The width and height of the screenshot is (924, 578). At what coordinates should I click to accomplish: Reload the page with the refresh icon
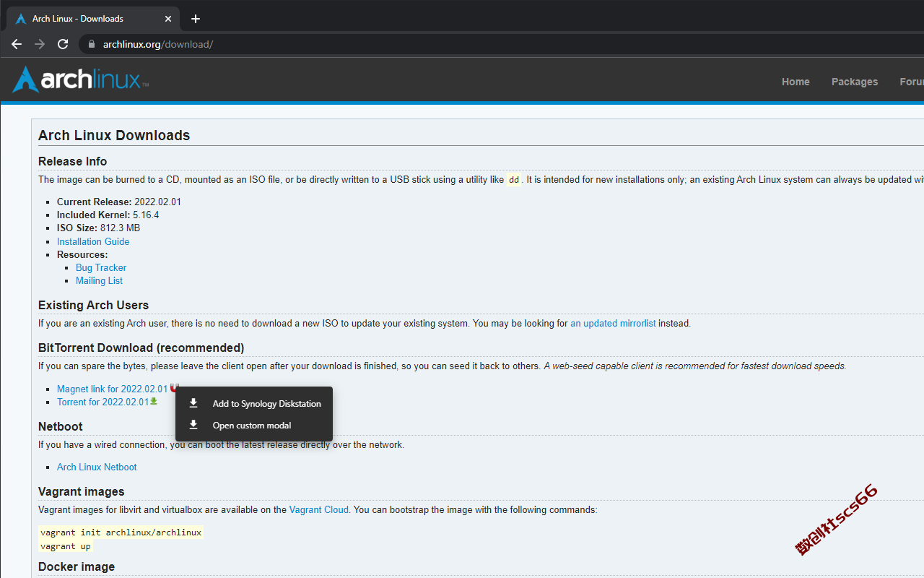[63, 44]
